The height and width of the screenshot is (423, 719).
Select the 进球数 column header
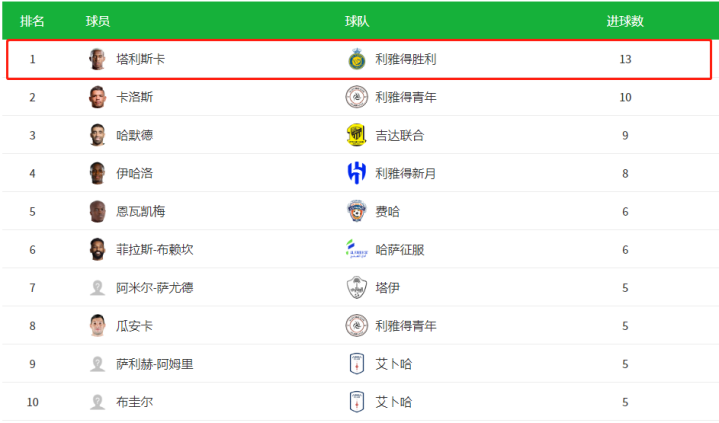625,21
